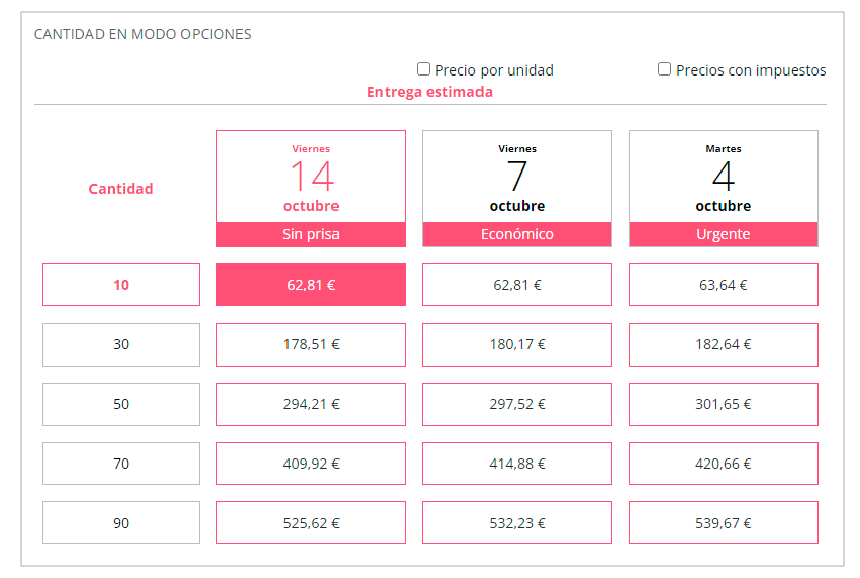Select quantity 70 row
This screenshot has width=860, height=578.
coord(121,463)
